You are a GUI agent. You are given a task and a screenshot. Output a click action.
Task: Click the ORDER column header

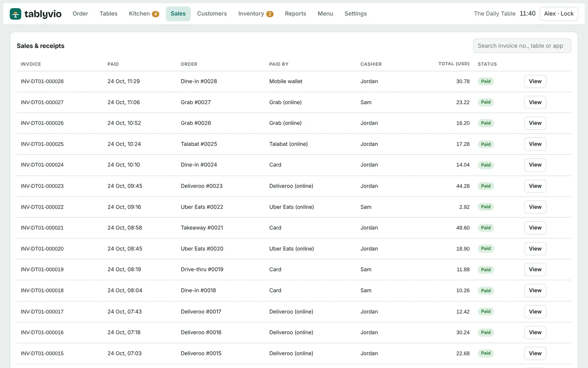tap(189, 64)
